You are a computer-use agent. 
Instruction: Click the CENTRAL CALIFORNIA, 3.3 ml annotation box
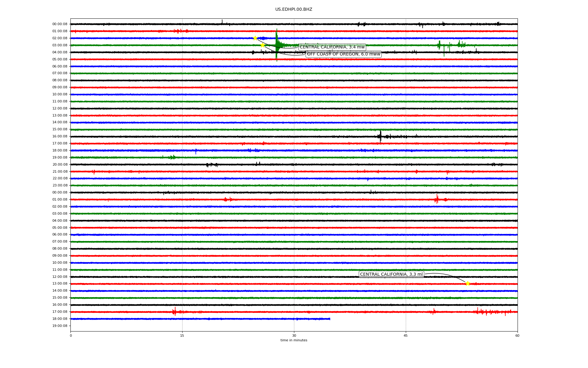[391, 274]
